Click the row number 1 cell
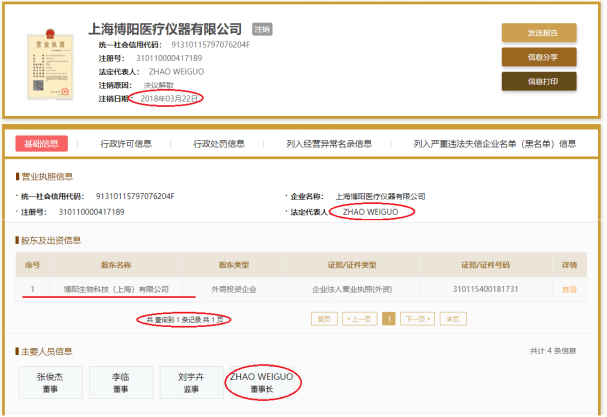This screenshot has height=417, width=607. point(33,289)
